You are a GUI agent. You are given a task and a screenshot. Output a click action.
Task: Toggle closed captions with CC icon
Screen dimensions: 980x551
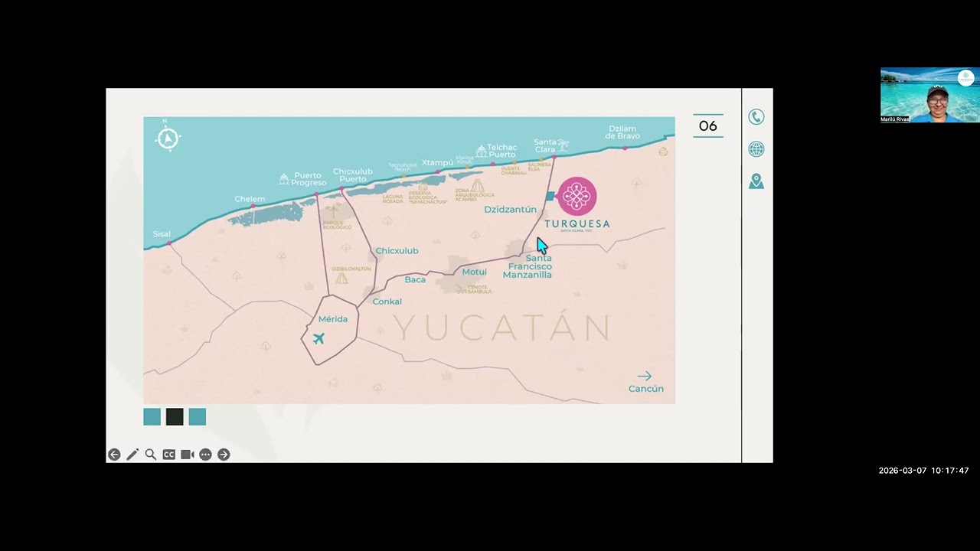[x=169, y=455]
